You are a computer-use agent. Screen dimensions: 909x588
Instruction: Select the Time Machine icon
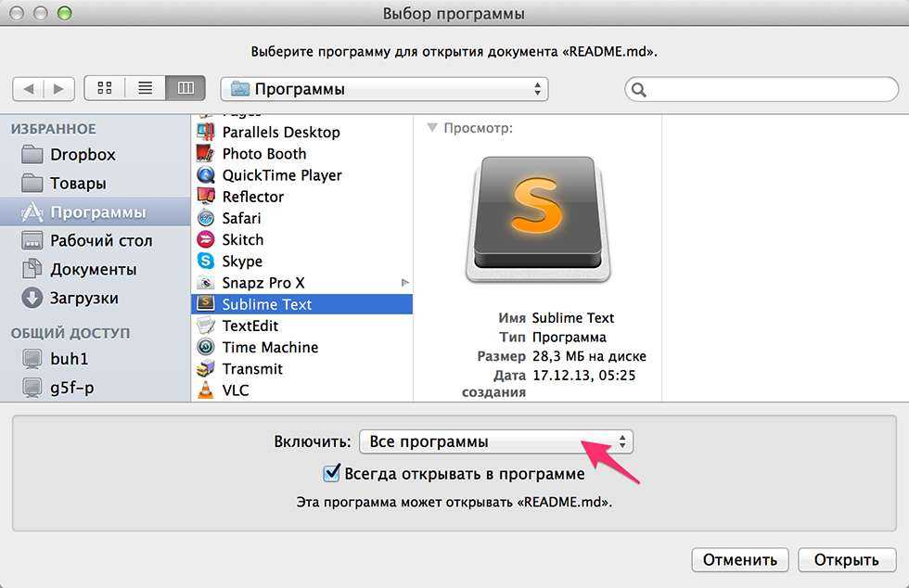(206, 348)
